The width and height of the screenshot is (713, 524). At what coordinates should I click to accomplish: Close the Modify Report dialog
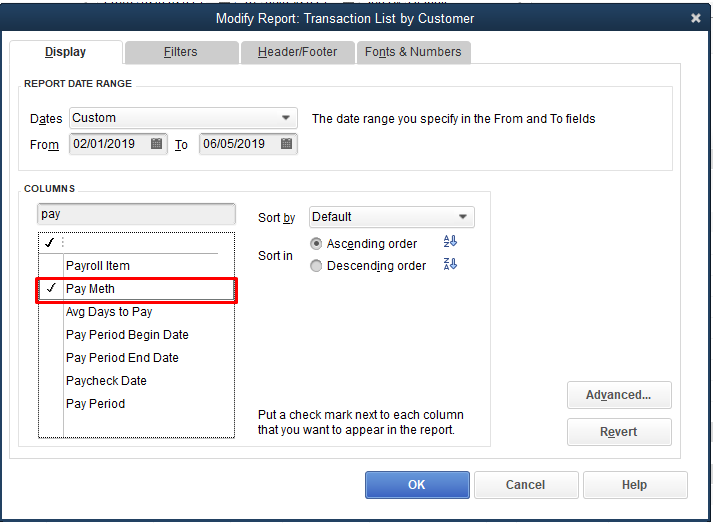(x=696, y=18)
